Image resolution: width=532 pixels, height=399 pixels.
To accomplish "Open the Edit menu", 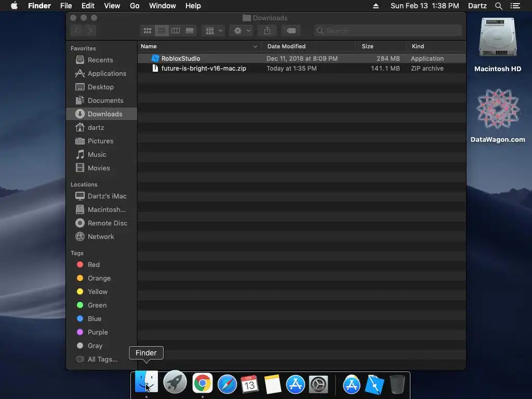I will click(x=88, y=6).
